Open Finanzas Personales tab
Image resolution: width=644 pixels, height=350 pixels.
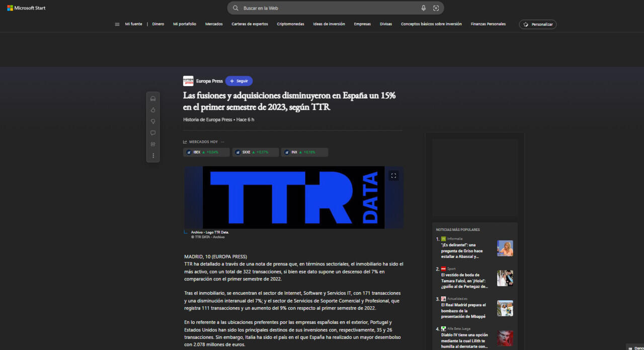coord(488,24)
